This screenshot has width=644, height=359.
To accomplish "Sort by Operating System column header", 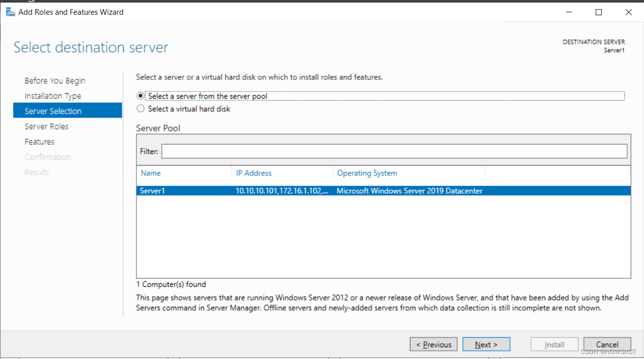I will click(367, 173).
